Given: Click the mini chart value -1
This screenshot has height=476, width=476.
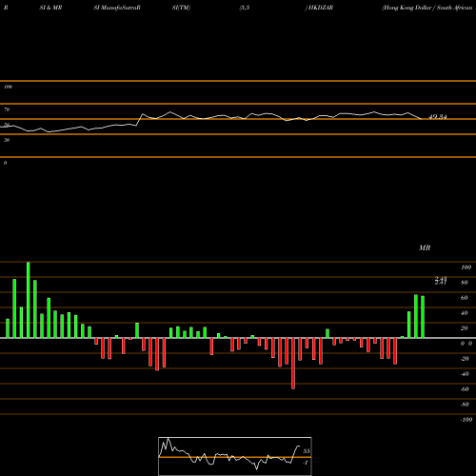Looking at the screenshot, I should click(306, 463).
